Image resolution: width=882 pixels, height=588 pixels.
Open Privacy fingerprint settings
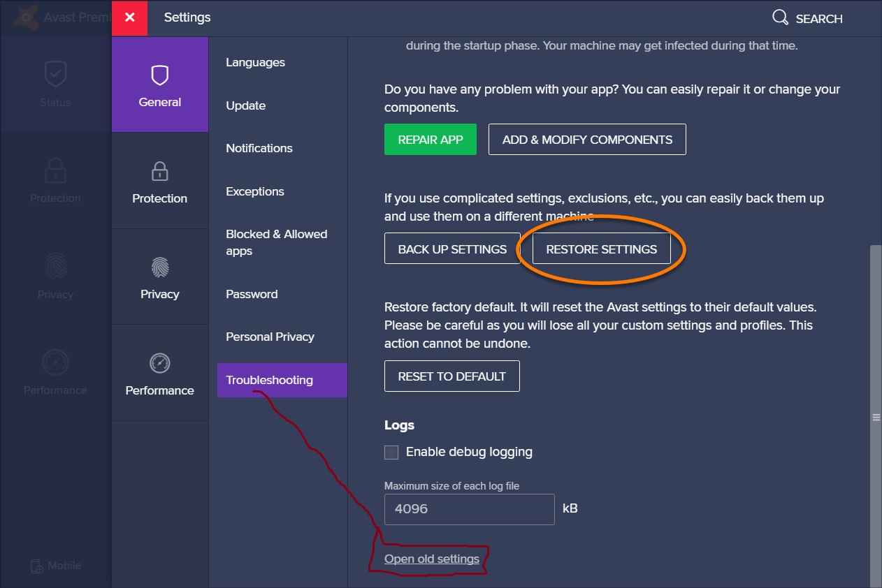coord(160,267)
